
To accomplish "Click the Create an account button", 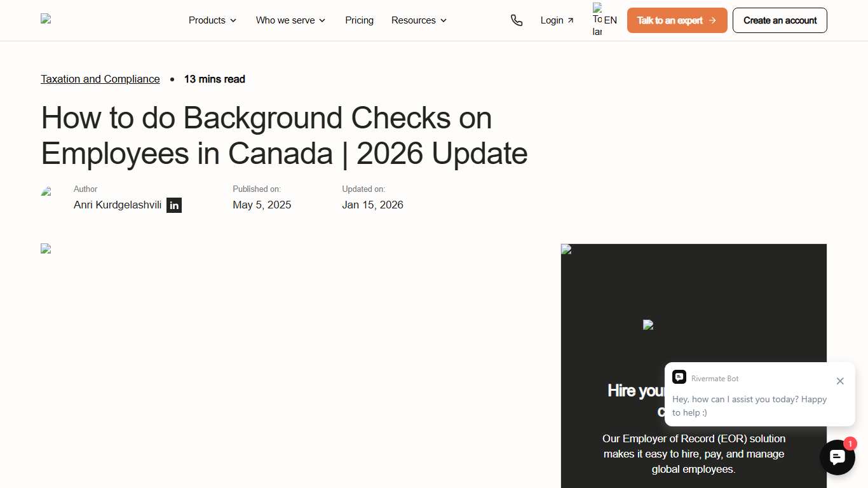I will pyautogui.click(x=780, y=20).
